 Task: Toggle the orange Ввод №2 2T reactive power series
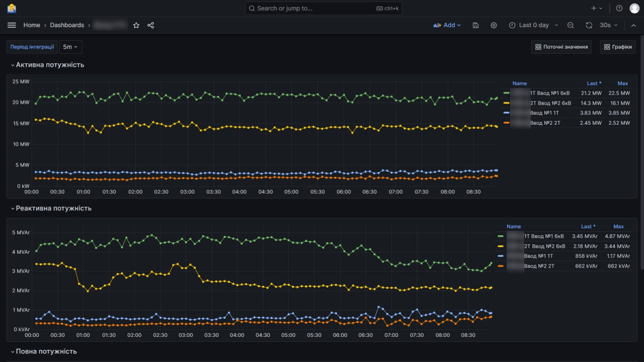[539, 266]
